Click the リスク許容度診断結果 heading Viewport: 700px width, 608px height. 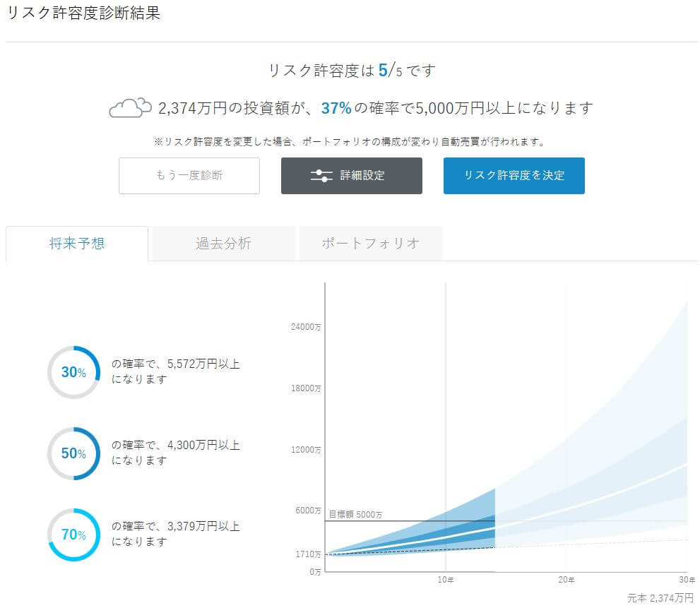[83, 13]
